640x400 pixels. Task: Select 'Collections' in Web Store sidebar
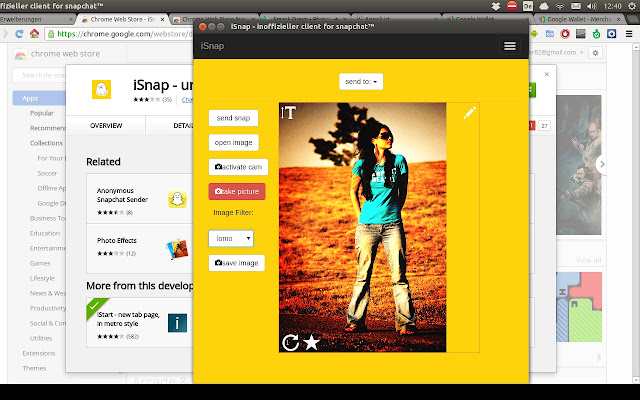pyautogui.click(x=46, y=143)
